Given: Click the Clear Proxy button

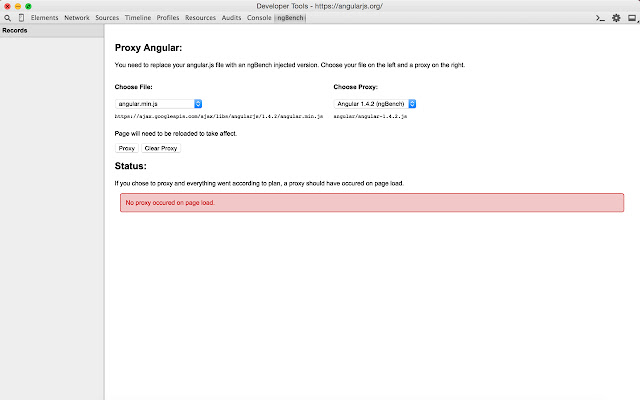Looking at the screenshot, I should [161, 148].
